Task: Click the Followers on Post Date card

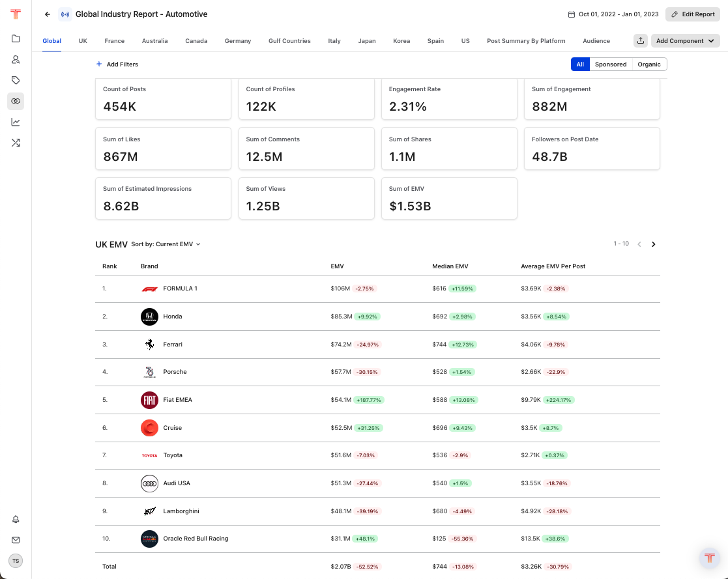Action: point(592,148)
